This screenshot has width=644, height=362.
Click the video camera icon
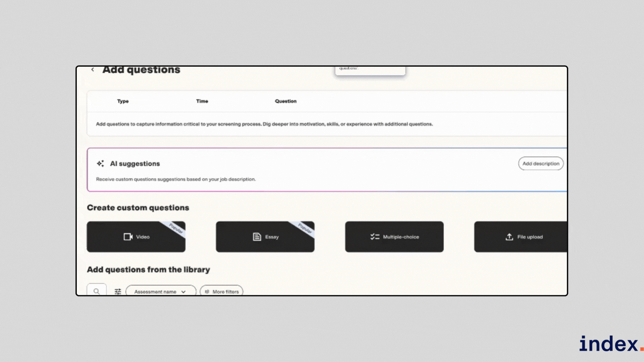click(x=128, y=237)
